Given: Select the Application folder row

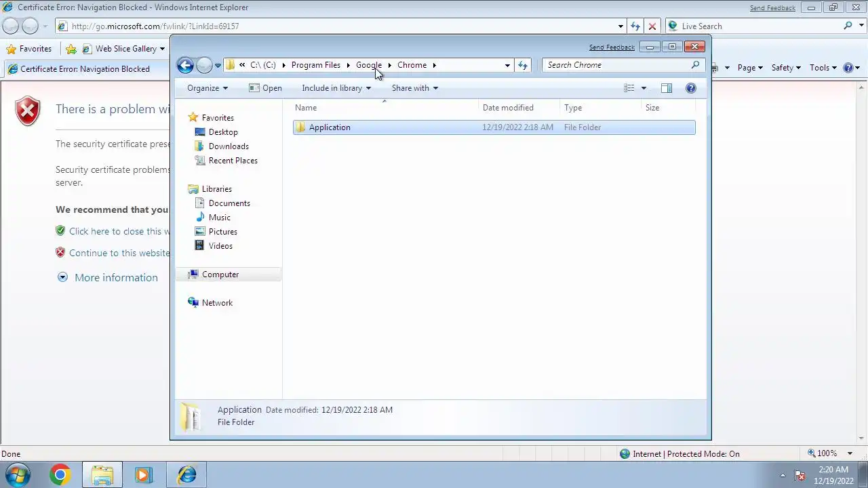Looking at the screenshot, I should coord(494,127).
